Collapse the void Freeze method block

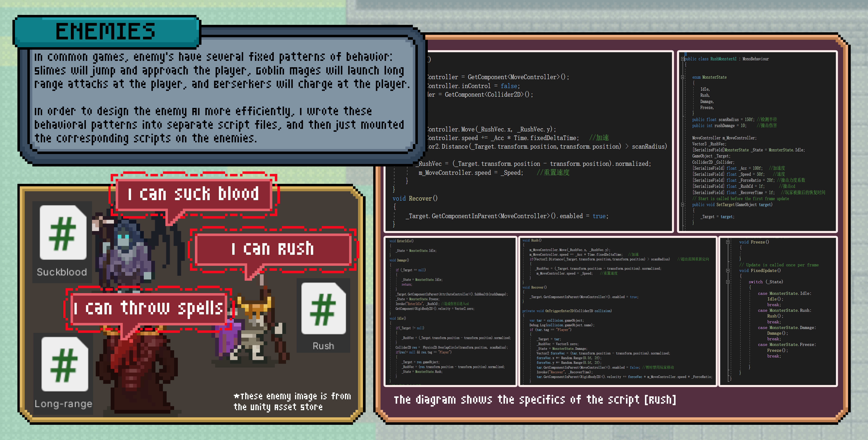click(727, 242)
